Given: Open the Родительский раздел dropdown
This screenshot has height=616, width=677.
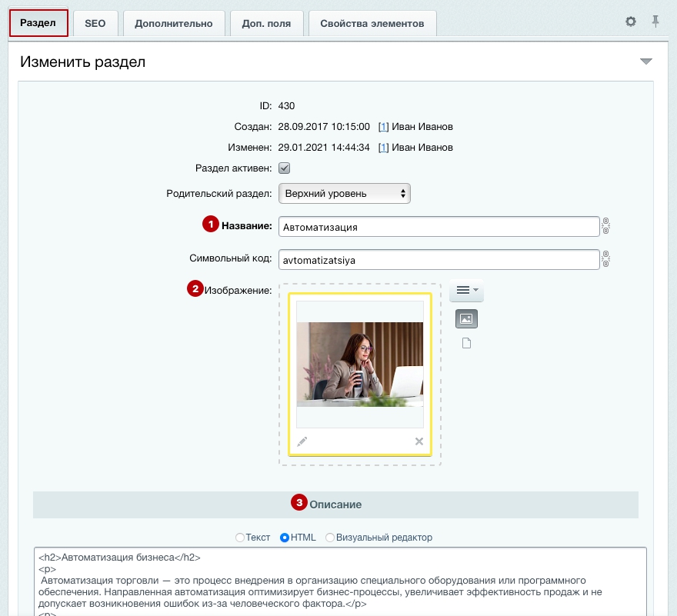Looking at the screenshot, I should pos(345,193).
